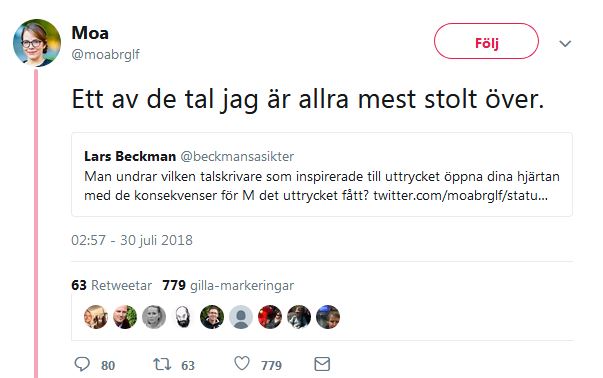Screen dimensions: 603x378
Task: Open the last blue liker avatar
Action: pyautogui.click(x=328, y=317)
